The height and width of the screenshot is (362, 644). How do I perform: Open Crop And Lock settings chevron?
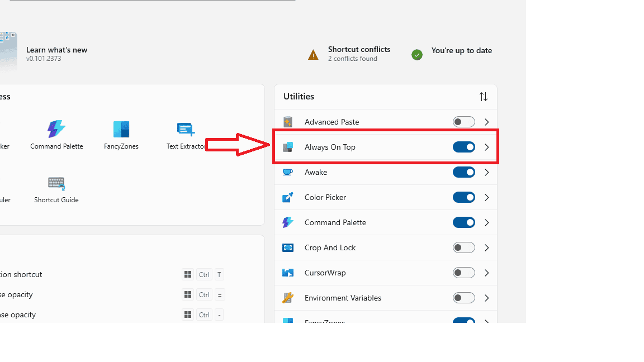(x=487, y=247)
